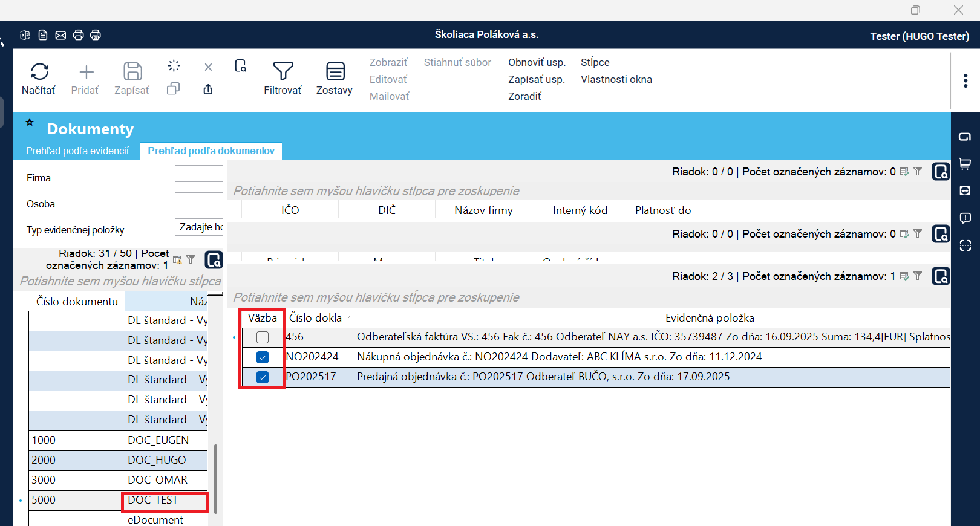Uncheck the Väzba box for NO202424
Screen dimensions: 980x526
(263, 357)
